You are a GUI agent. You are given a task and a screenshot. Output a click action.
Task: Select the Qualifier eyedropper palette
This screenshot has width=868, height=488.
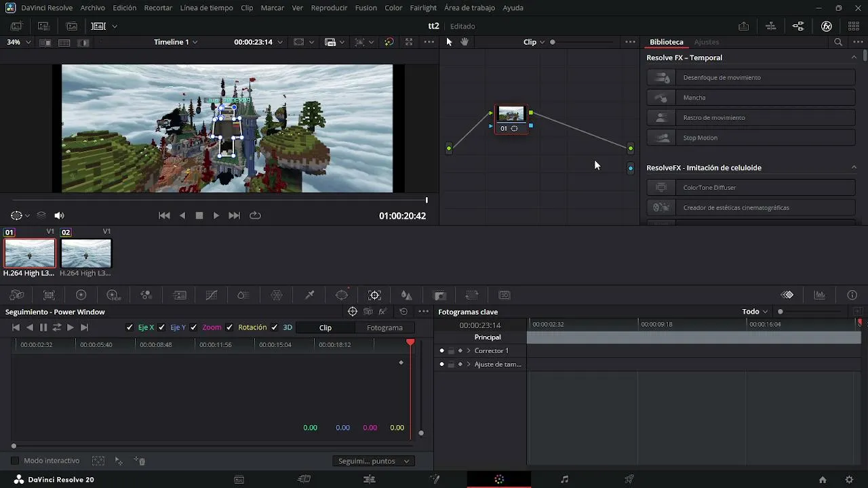tap(309, 295)
